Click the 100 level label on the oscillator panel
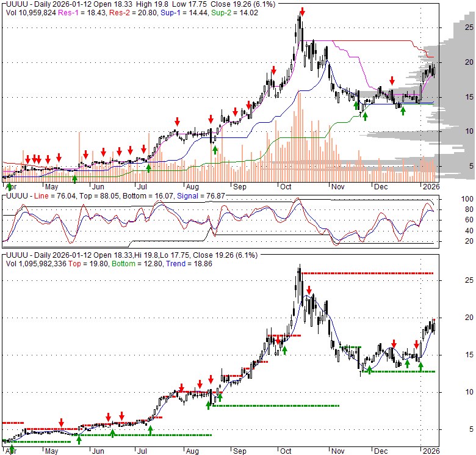476x455 pixels. pos(467,199)
